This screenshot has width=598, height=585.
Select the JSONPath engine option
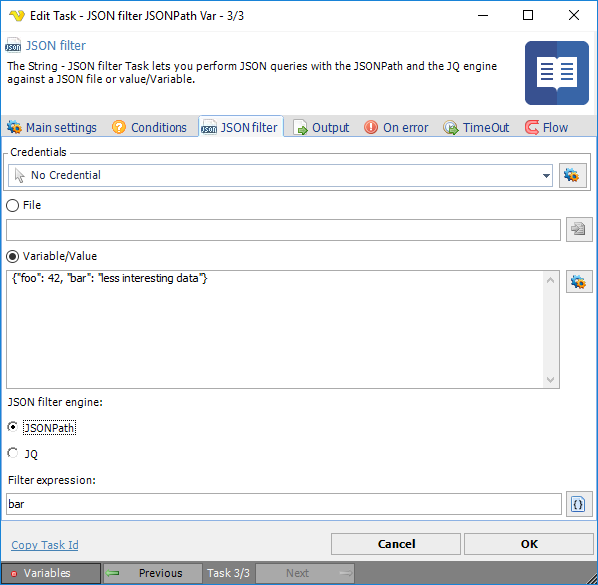tap(13, 427)
